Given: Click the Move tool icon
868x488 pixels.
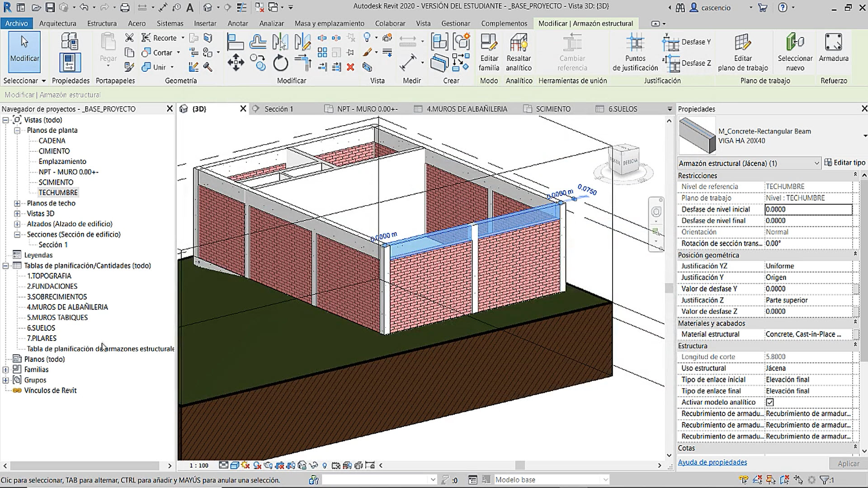Looking at the screenshot, I should 236,62.
